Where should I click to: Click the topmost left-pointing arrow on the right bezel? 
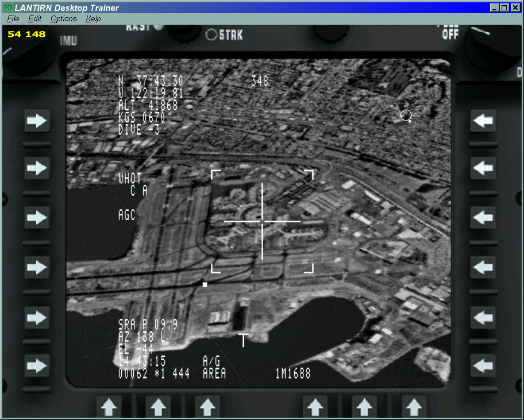click(483, 121)
